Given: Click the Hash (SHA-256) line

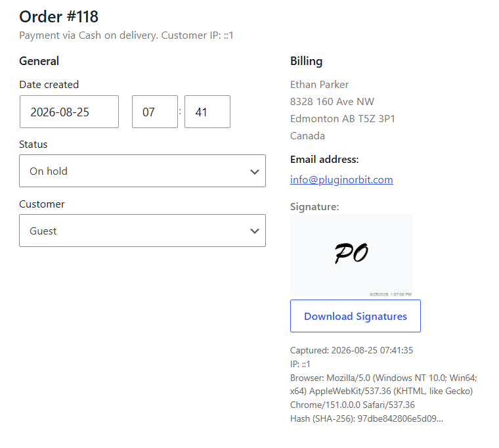Looking at the screenshot, I should click(x=366, y=418).
